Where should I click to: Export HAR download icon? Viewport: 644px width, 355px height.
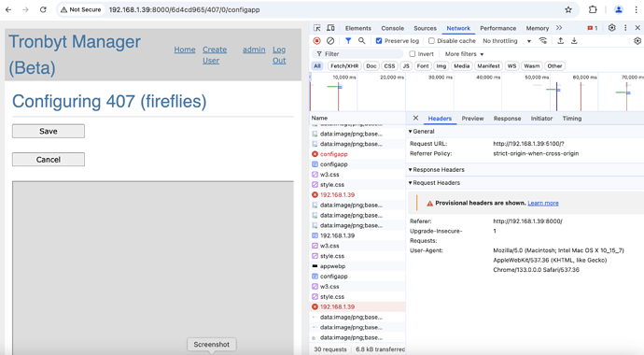pos(574,41)
